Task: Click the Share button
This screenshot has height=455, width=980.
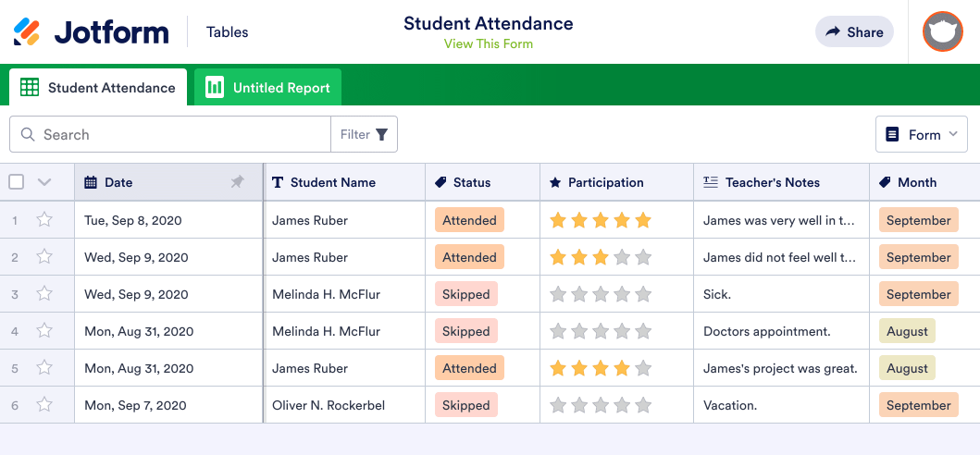Action: pos(854,31)
